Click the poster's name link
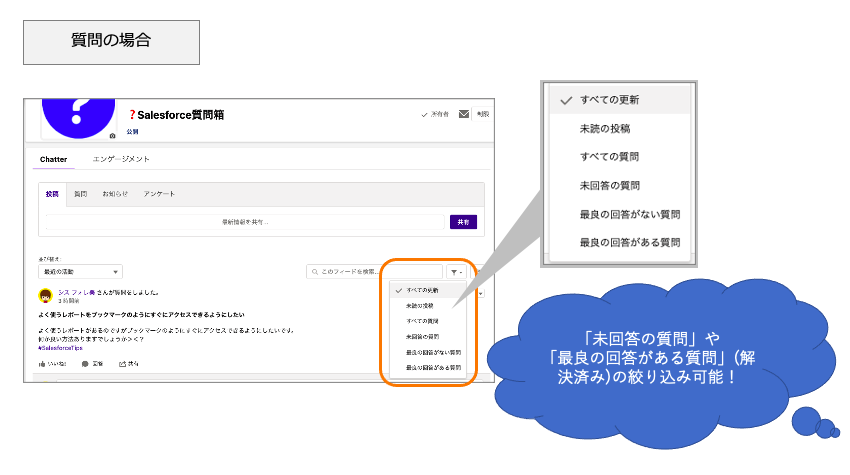The width and height of the screenshot is (850, 475). pos(76,292)
